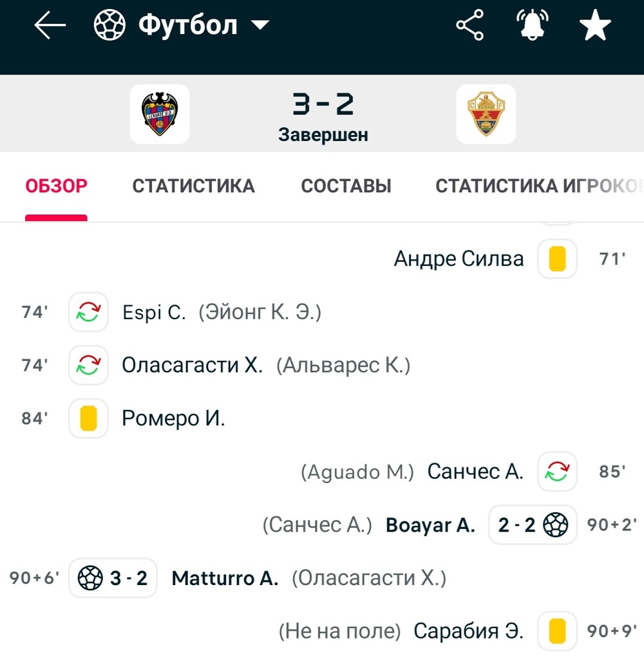Screen dimensions: 644x661
Task: Tap Андре Силва yellow card icon
Action: (558, 259)
